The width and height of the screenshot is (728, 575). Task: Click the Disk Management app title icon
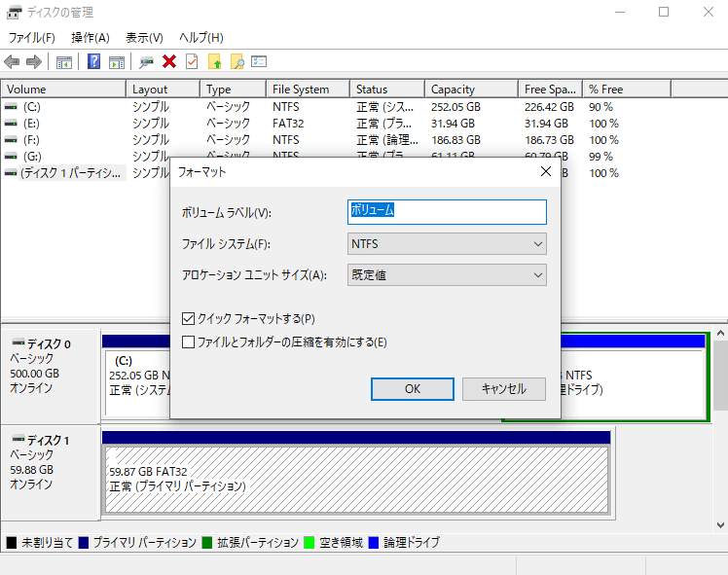(x=14, y=12)
